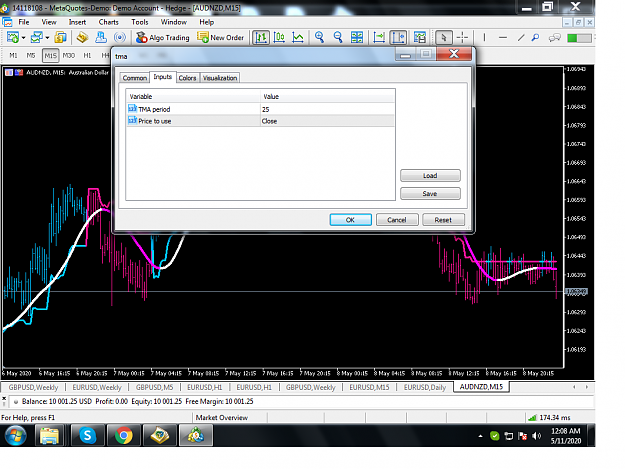625x469 pixels.
Task: Zoom in the chart
Action: click(x=319, y=37)
